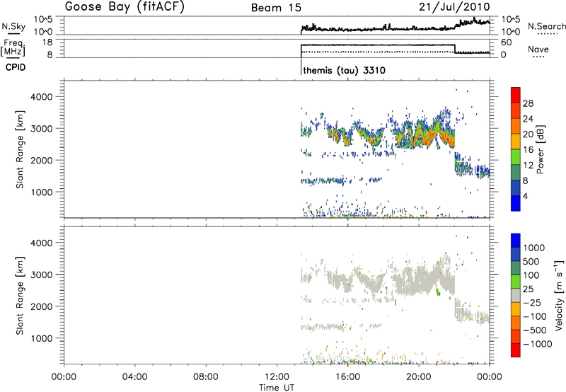Select the "04:00" time tick label

tap(134, 377)
